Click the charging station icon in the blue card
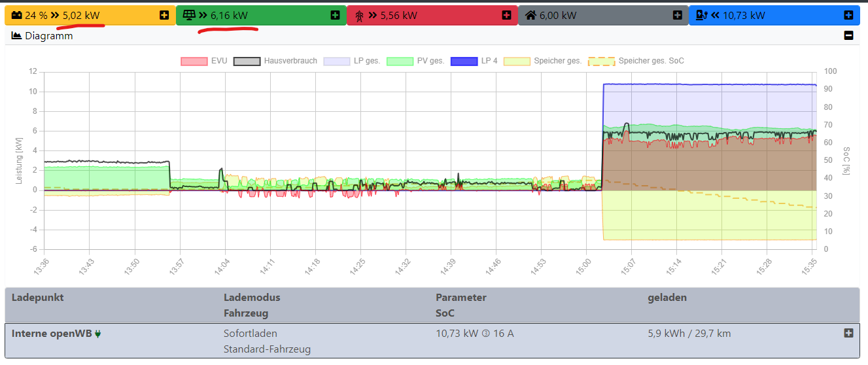The image size is (868, 365). [x=702, y=15]
